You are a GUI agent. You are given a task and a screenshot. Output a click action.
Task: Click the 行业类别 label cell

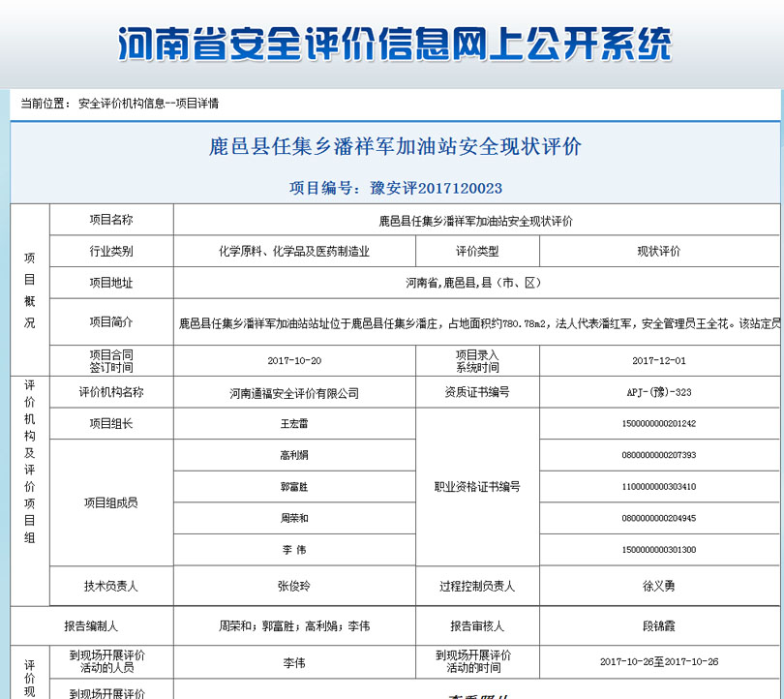coord(111,251)
